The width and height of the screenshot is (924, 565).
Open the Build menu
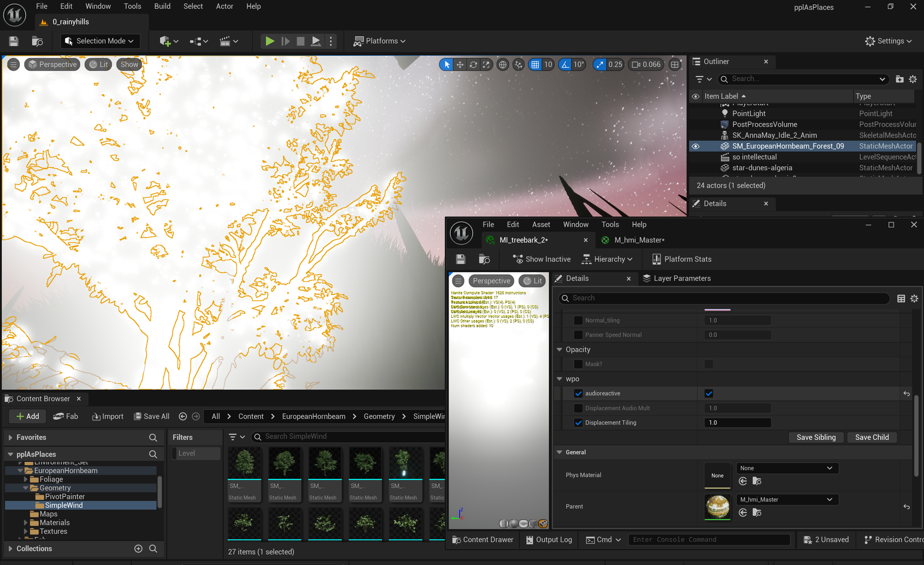[162, 6]
